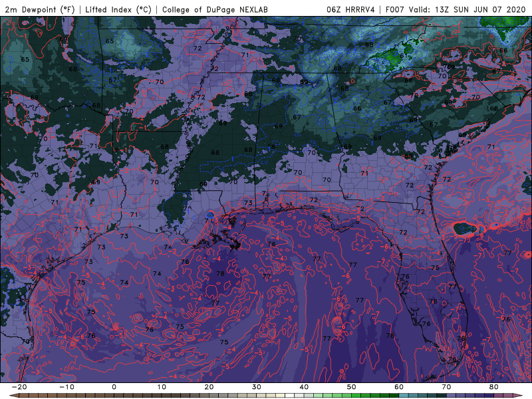The width and height of the screenshot is (532, 399).
Task: Click the '2m Dewpoint (°F)' title label
Action: coord(39,9)
